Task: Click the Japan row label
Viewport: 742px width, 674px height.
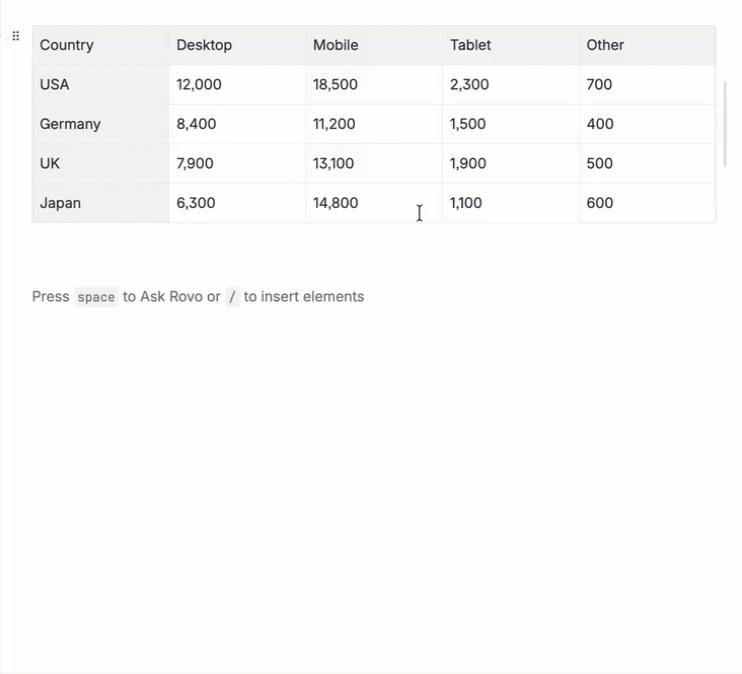Action: 101,203
